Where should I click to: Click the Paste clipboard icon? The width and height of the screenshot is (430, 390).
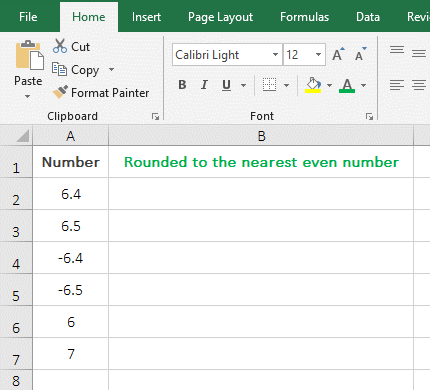(29, 55)
